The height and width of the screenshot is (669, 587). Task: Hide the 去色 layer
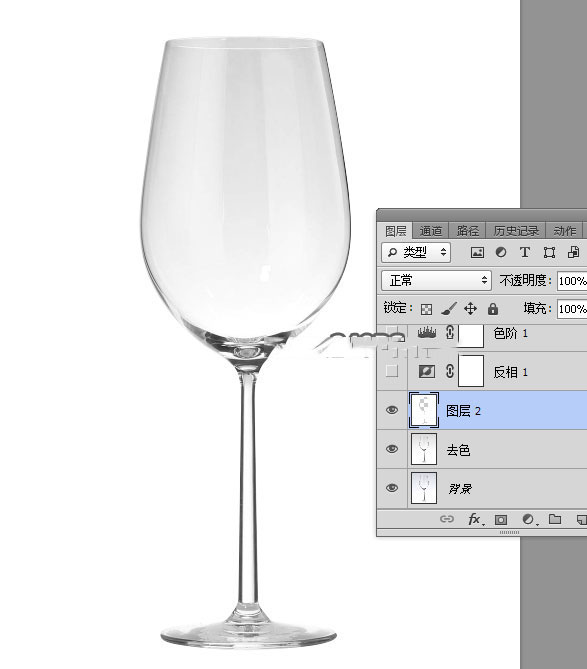[x=392, y=449]
